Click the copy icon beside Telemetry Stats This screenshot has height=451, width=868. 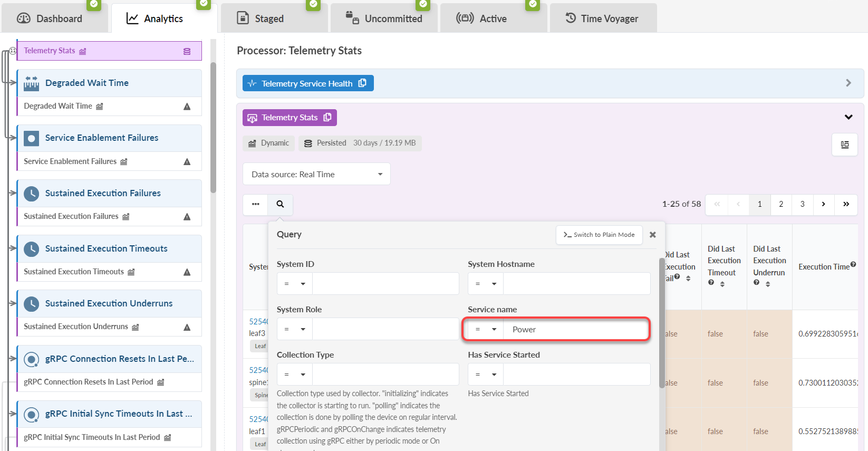pos(327,117)
